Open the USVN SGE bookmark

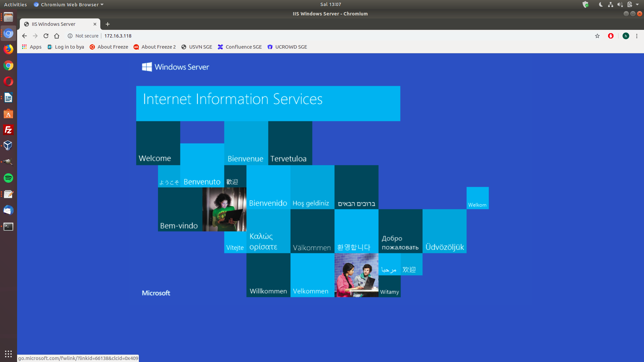tap(197, 47)
